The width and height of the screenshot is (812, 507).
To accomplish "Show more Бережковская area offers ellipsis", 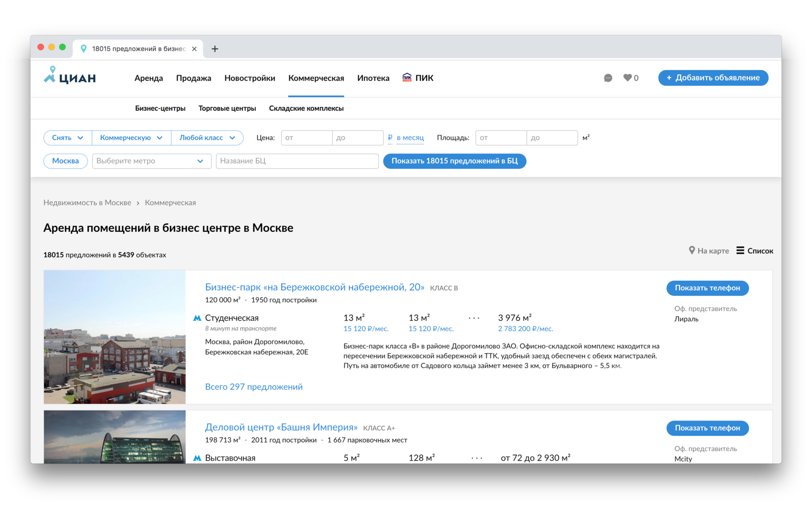I will 474,318.
